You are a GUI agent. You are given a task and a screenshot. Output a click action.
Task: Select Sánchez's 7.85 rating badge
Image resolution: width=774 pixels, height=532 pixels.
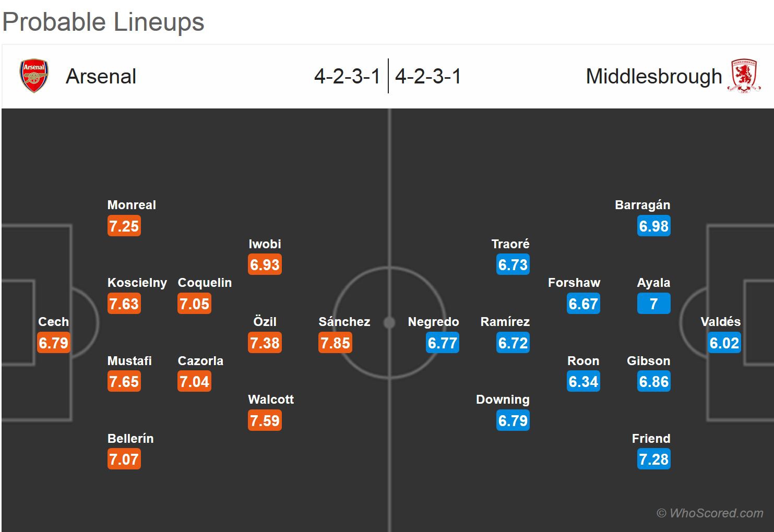[336, 343]
